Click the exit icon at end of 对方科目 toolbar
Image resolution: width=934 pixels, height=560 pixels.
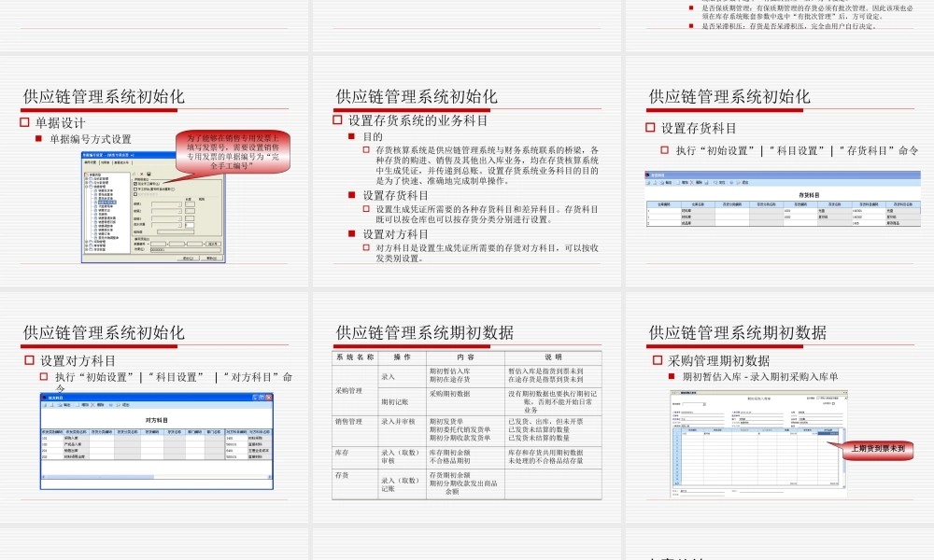119,405
